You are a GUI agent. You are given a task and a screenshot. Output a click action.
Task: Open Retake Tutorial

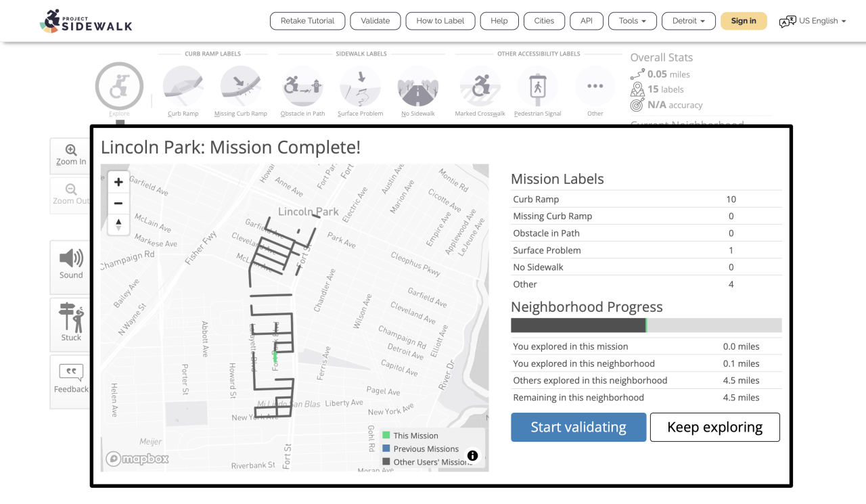(x=308, y=21)
